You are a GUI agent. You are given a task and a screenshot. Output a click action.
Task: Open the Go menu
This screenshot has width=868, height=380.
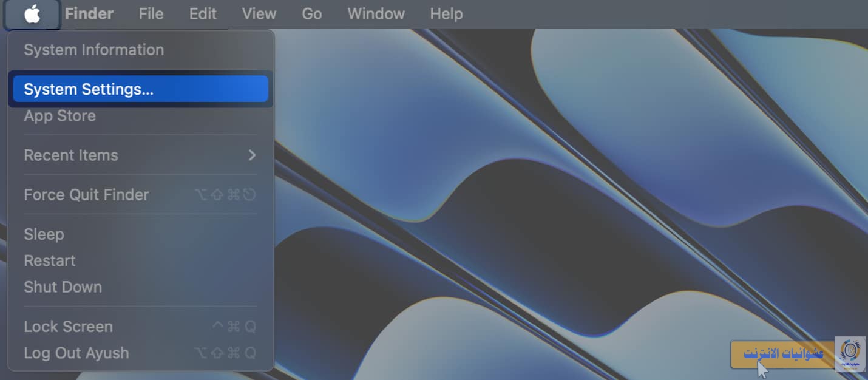pyautogui.click(x=312, y=13)
